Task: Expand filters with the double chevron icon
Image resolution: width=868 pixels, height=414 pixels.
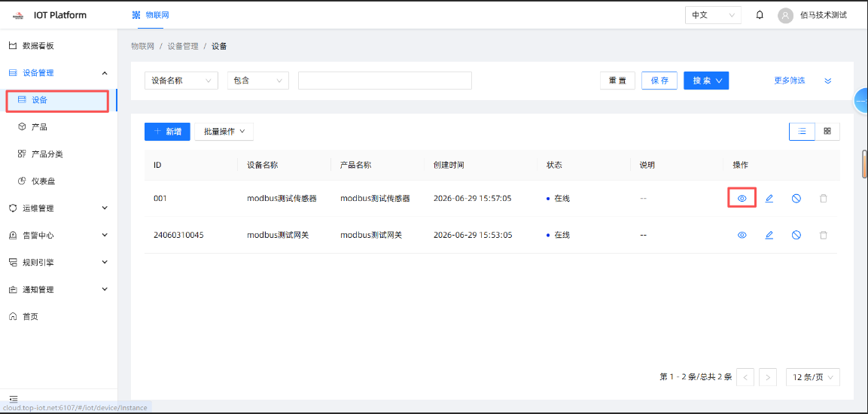Action: (x=828, y=81)
